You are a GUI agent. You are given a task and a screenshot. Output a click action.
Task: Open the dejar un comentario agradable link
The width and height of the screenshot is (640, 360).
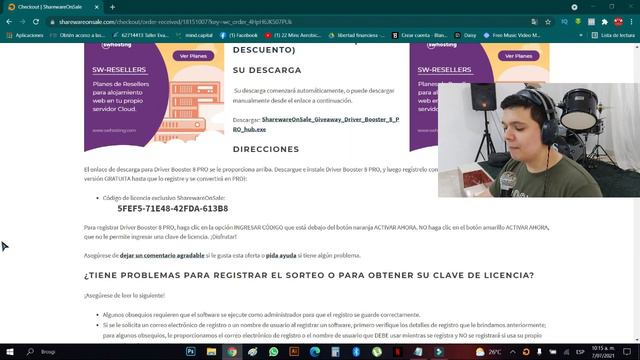point(162,256)
